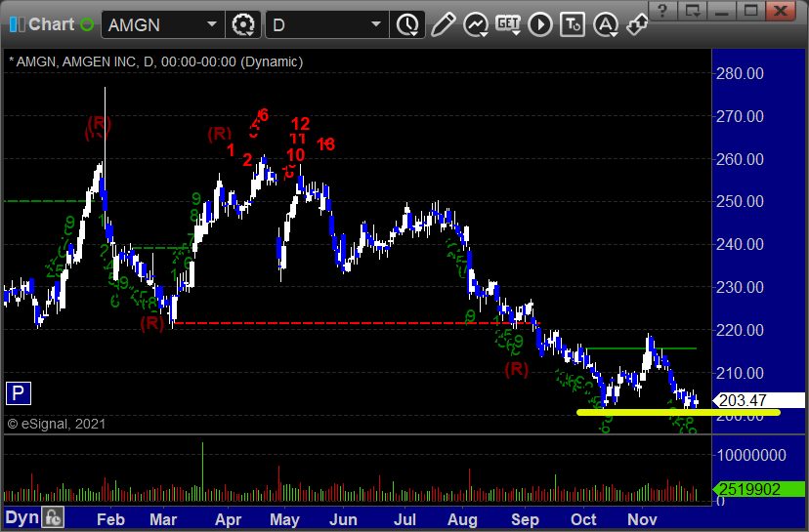Screen dimensions: 809x532
Task: Open the help question mark button
Action: [x=662, y=11]
